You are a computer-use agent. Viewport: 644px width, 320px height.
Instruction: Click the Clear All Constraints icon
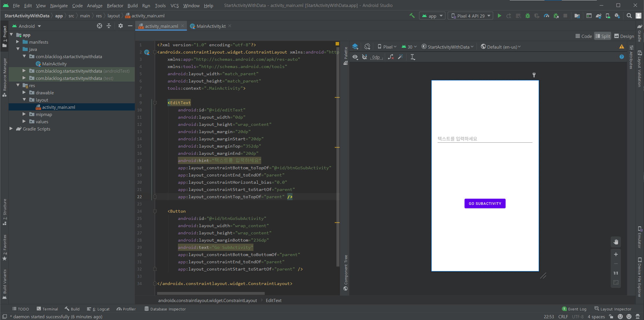[391, 57]
